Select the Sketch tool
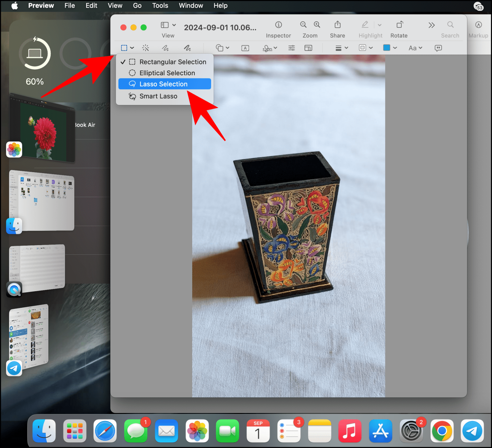 point(165,48)
